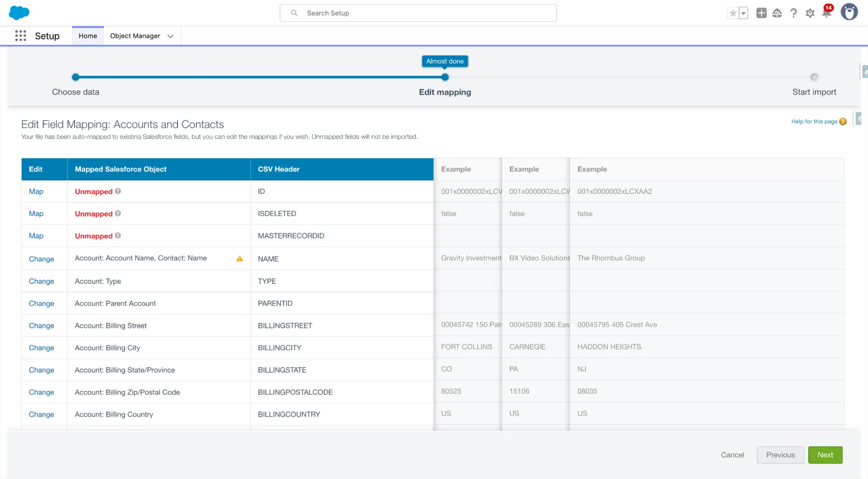Click the global actions plus icon

(x=761, y=13)
